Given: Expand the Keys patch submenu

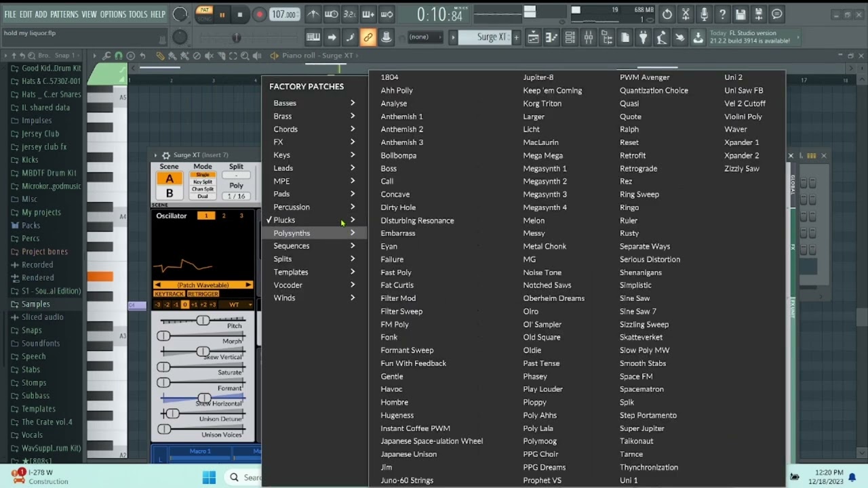Looking at the screenshot, I should pos(314,155).
